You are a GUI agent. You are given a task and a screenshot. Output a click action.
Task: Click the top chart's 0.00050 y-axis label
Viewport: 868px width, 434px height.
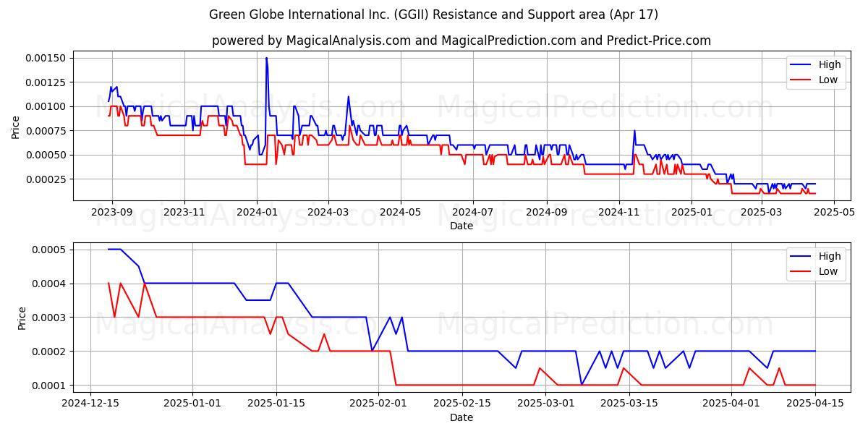pos(47,155)
